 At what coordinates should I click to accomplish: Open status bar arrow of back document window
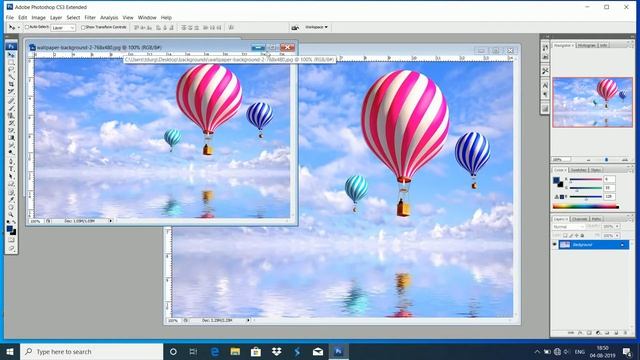click(x=248, y=321)
